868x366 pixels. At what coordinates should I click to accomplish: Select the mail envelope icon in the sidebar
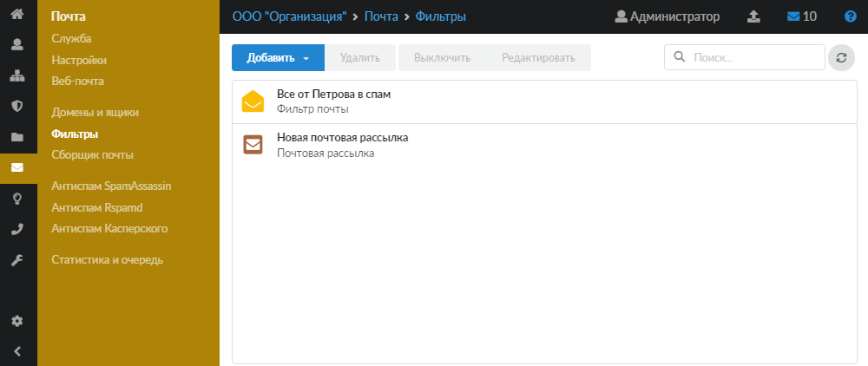[17, 167]
